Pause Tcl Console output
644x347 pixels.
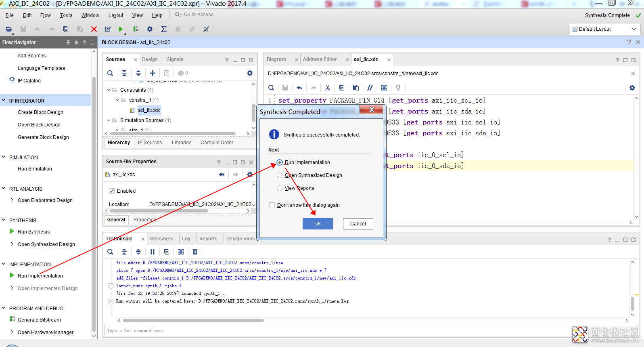(153, 252)
